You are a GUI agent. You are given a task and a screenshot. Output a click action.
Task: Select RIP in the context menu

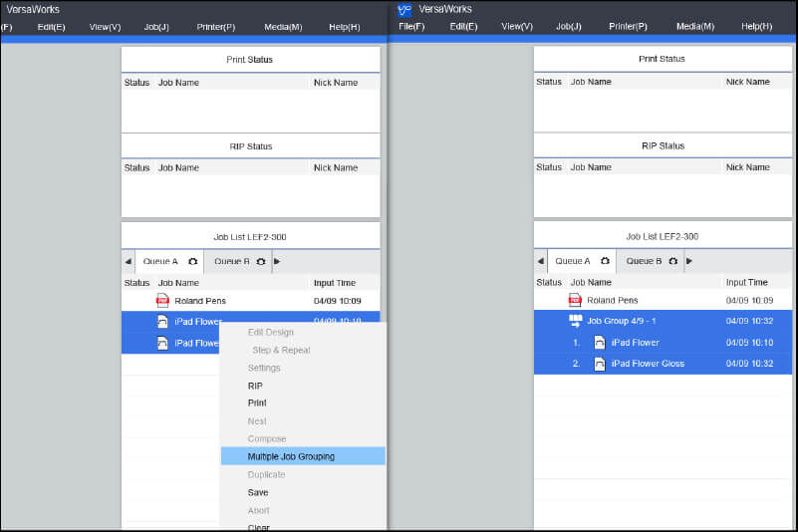pyautogui.click(x=255, y=386)
